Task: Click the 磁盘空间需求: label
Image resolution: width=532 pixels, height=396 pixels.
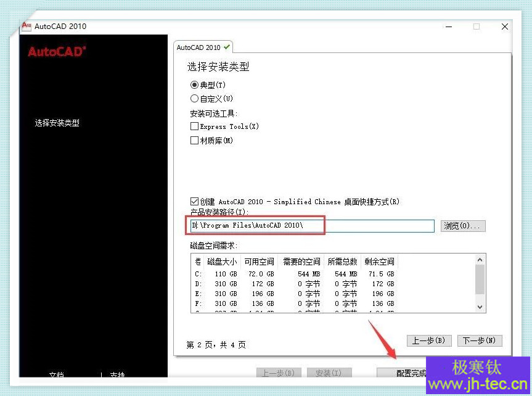Action: point(214,245)
